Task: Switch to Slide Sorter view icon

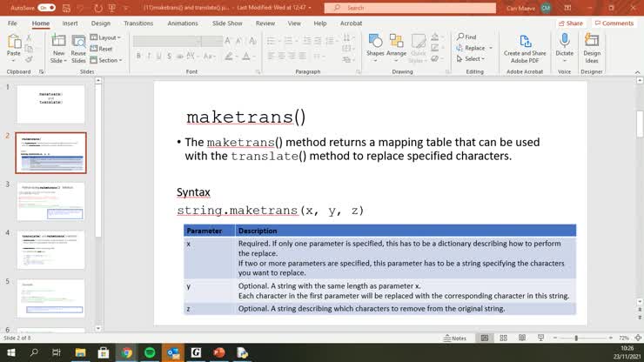Action: coord(503,338)
